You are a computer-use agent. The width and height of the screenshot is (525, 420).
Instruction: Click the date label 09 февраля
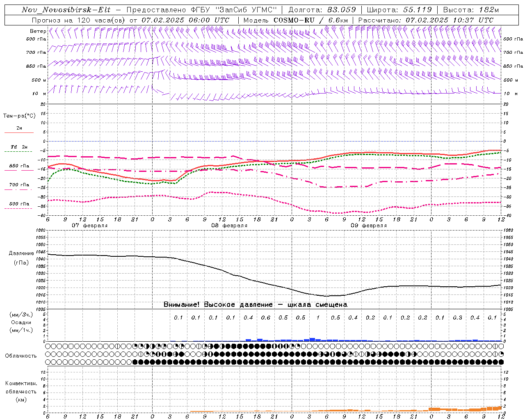(x=369, y=226)
